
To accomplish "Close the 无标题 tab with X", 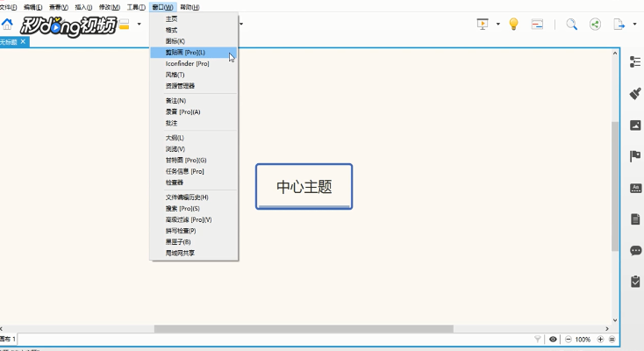I will pos(23,41).
